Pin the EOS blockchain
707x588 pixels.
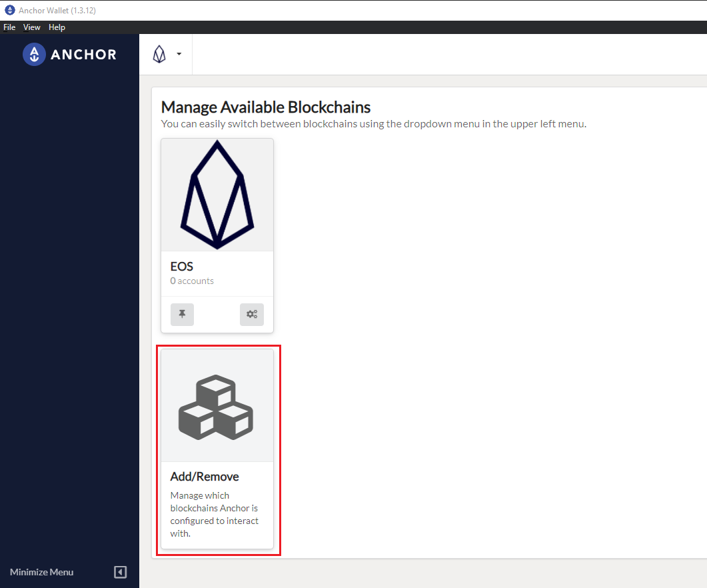click(182, 314)
